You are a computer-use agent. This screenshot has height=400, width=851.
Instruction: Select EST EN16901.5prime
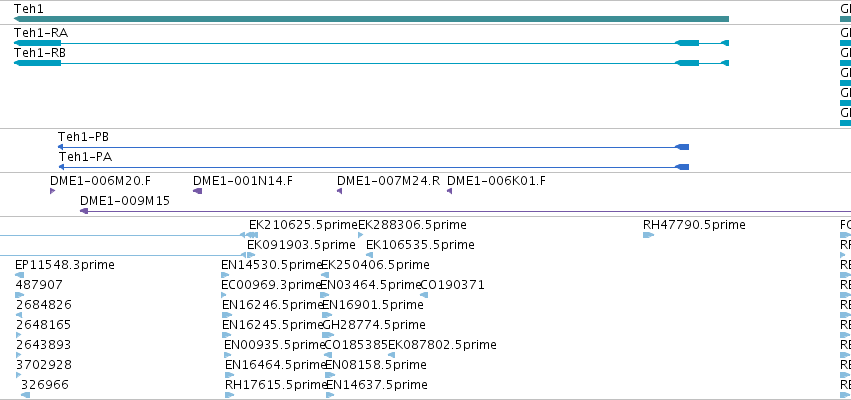coord(373,305)
